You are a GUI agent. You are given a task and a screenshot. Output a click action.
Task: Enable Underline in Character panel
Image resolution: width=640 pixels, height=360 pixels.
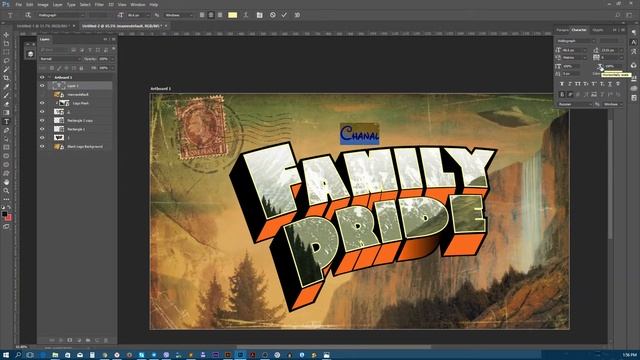610,84
